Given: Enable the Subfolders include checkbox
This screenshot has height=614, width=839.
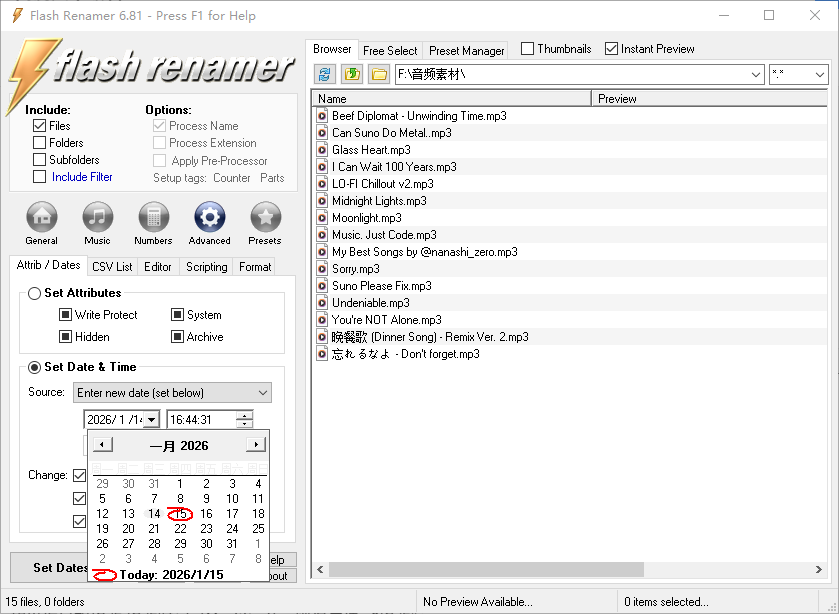Looking at the screenshot, I should pos(40,160).
